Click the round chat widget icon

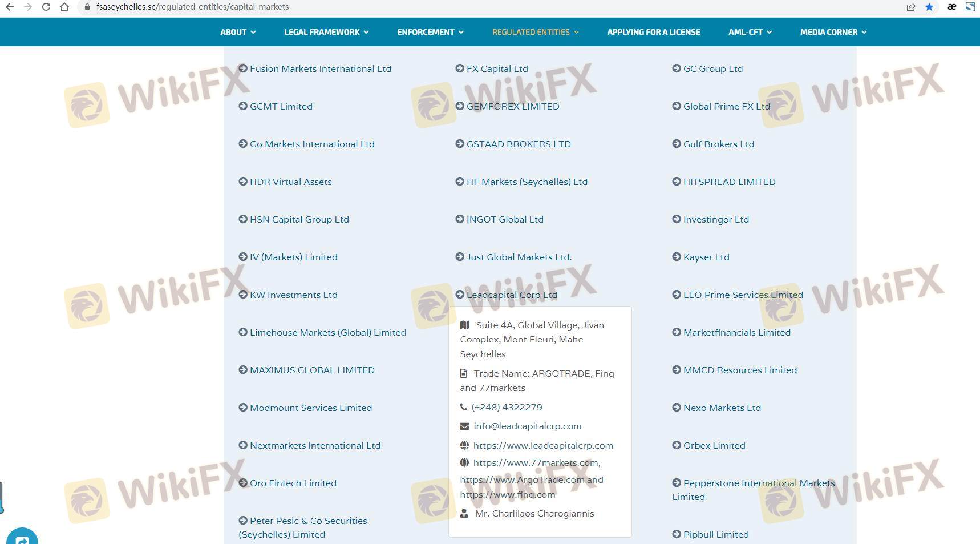[x=22, y=538]
